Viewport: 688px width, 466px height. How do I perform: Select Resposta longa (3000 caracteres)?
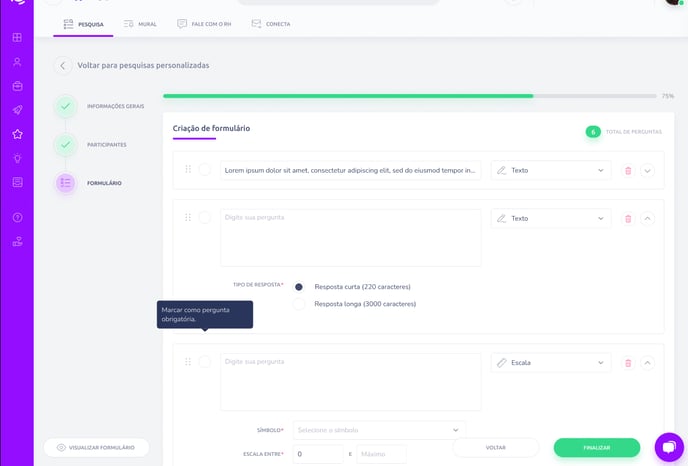tap(298, 304)
